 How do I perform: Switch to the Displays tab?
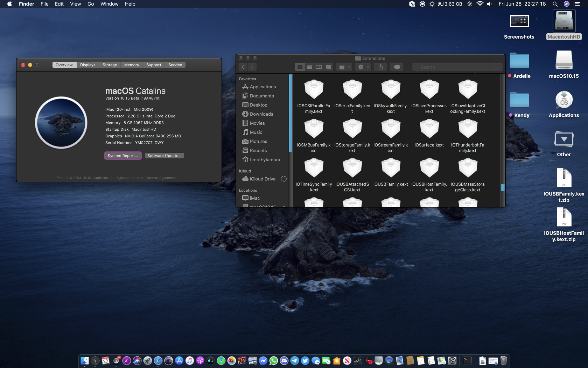point(87,65)
